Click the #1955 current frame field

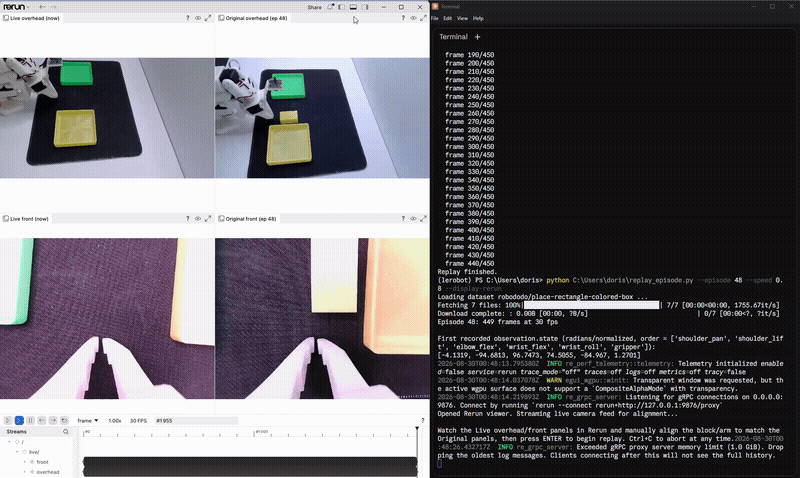coord(196,420)
